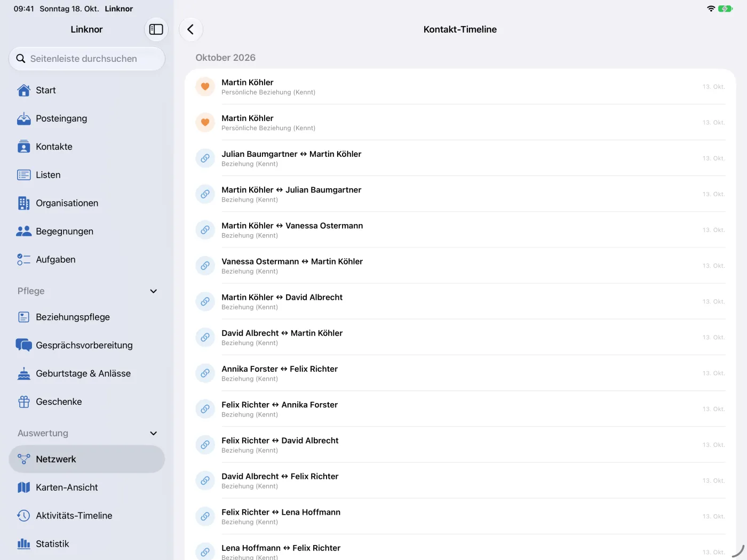This screenshot has width=747, height=560.
Task: Click link icon of Felix Richter ↔ Lena Hoffmann
Action: click(205, 516)
